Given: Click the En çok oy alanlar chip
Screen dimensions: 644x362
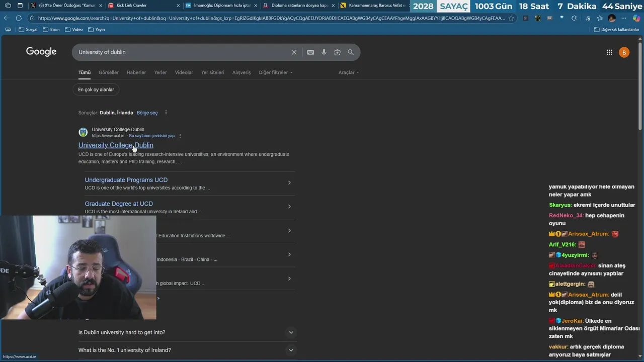Looking at the screenshot, I should pos(96,89).
